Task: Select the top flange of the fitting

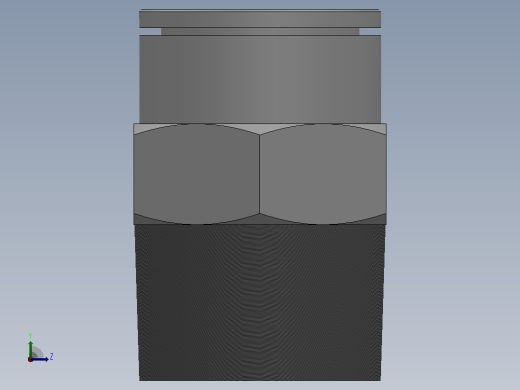Action: pyautogui.click(x=260, y=19)
